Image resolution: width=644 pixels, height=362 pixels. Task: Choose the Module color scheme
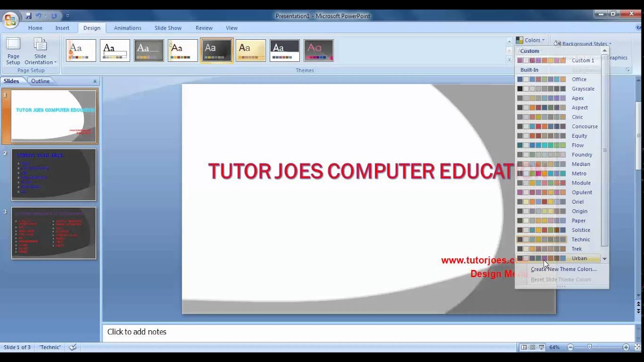[x=559, y=183]
